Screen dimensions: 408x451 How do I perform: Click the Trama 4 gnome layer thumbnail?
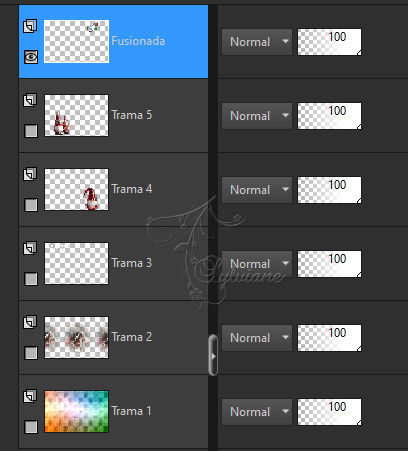[x=76, y=189]
